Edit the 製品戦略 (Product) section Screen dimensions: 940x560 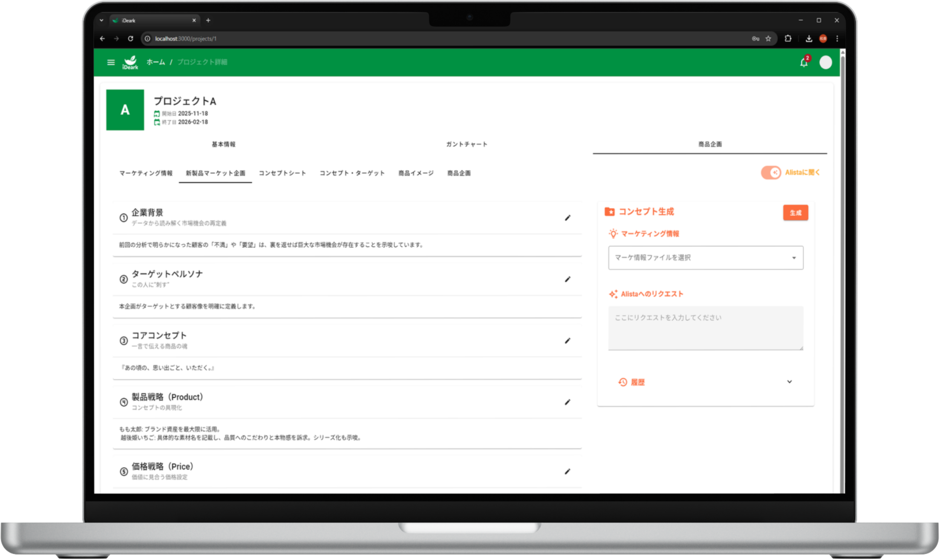click(567, 402)
